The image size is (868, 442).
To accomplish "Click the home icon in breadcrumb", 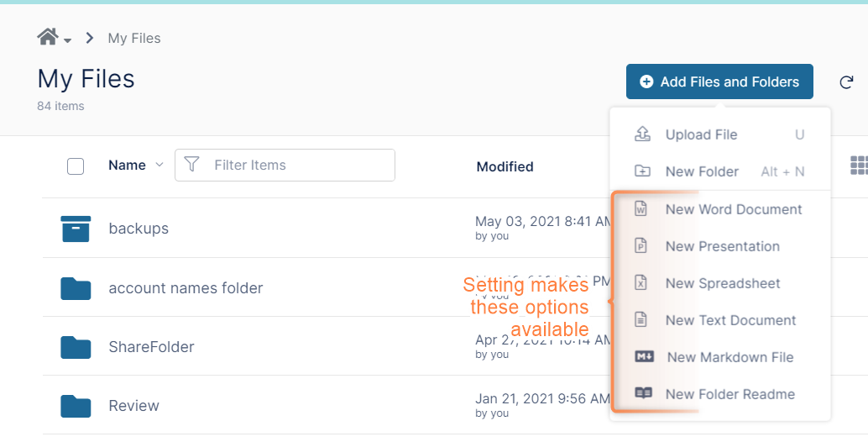I will click(47, 37).
